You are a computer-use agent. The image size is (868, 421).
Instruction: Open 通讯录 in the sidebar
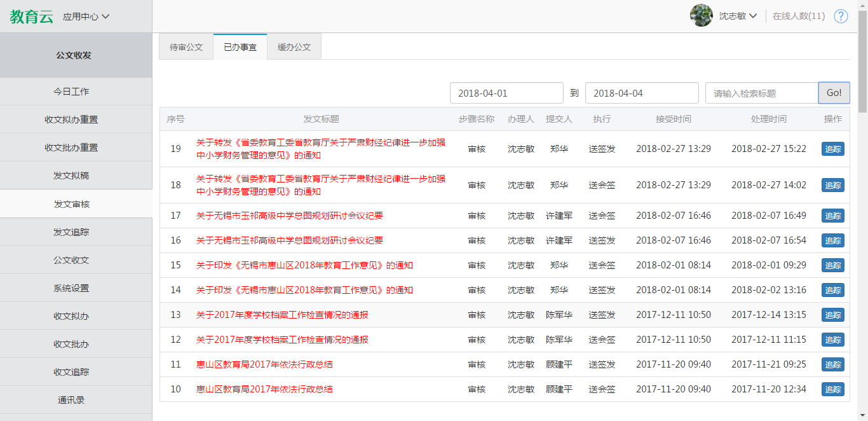click(x=71, y=400)
